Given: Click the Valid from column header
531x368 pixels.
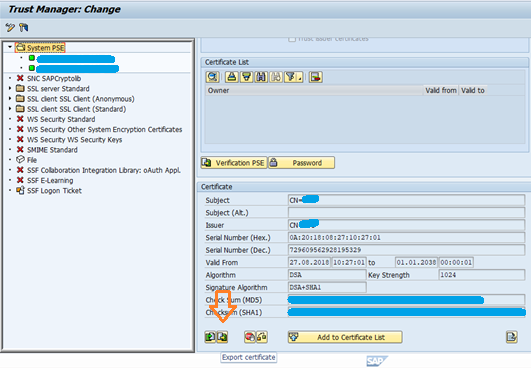Looking at the screenshot, I should [x=441, y=90].
